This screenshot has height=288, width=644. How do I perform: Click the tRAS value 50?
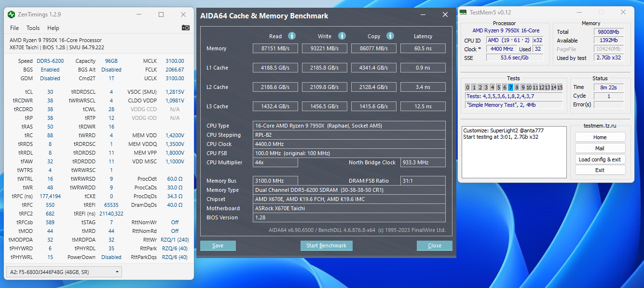[50, 127]
